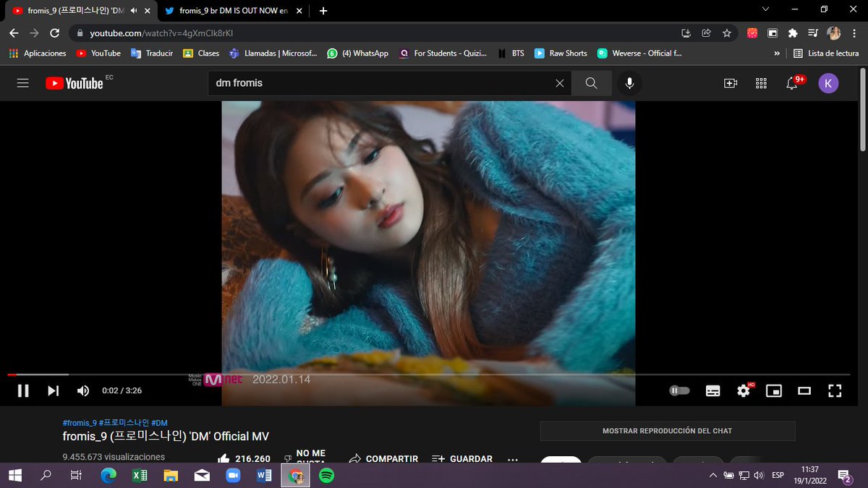
Task: Toggle theater mode
Action: pos(804,390)
